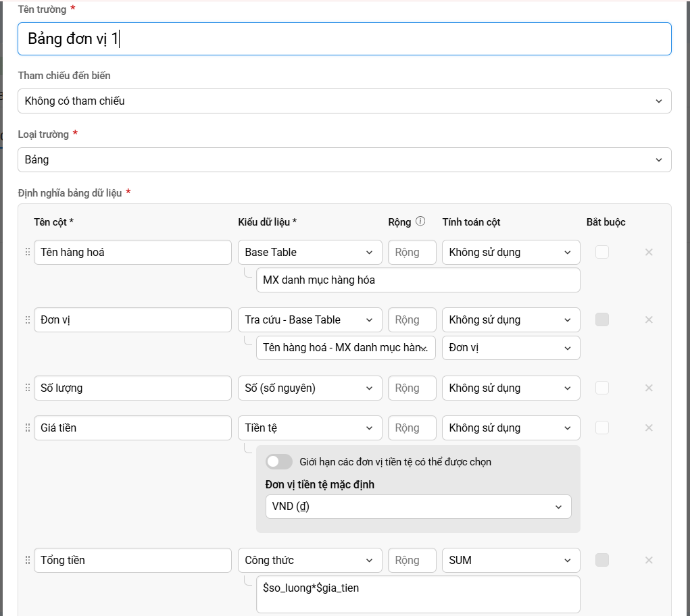Click required checkbox in Tổng tiền row
Screen dimensions: 690x616
tap(602, 560)
